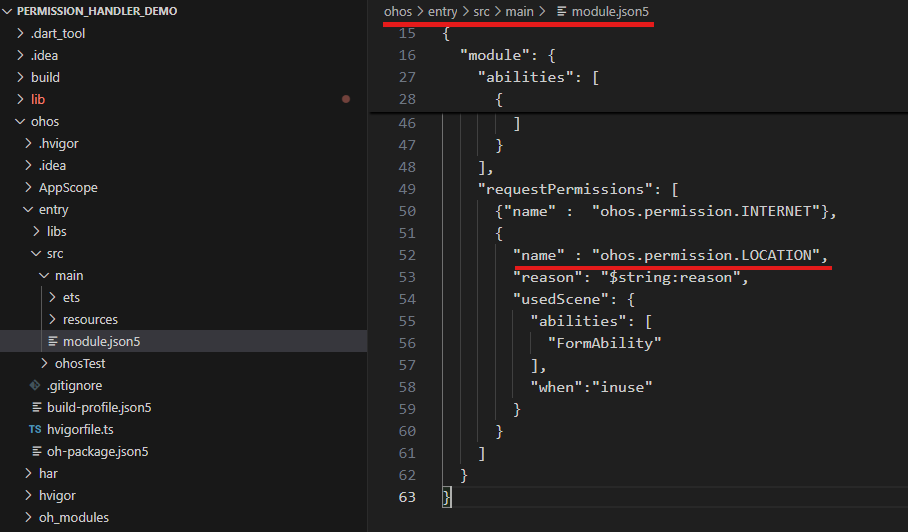
Task: Expand the .hvigor folder chevron
Action: tap(28, 144)
